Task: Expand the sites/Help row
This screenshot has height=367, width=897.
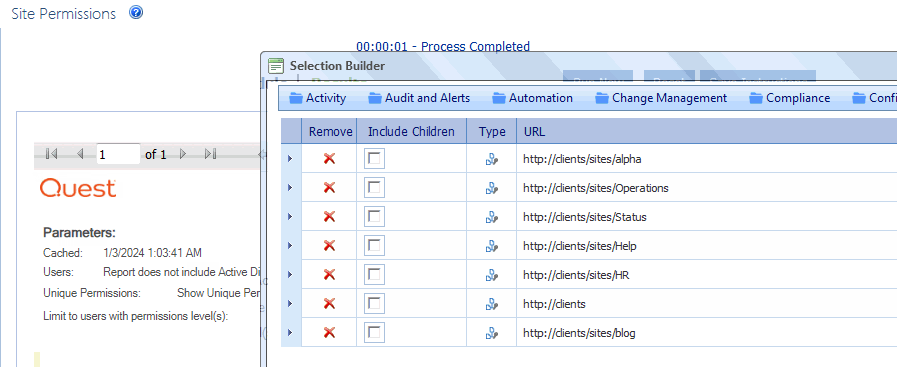Action: [x=290, y=246]
